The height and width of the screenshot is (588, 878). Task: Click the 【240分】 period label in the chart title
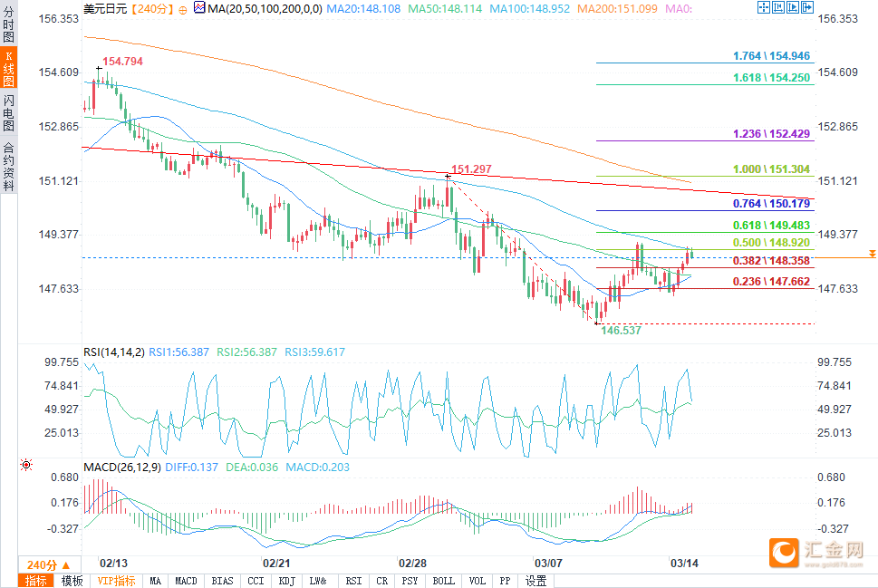point(151,9)
